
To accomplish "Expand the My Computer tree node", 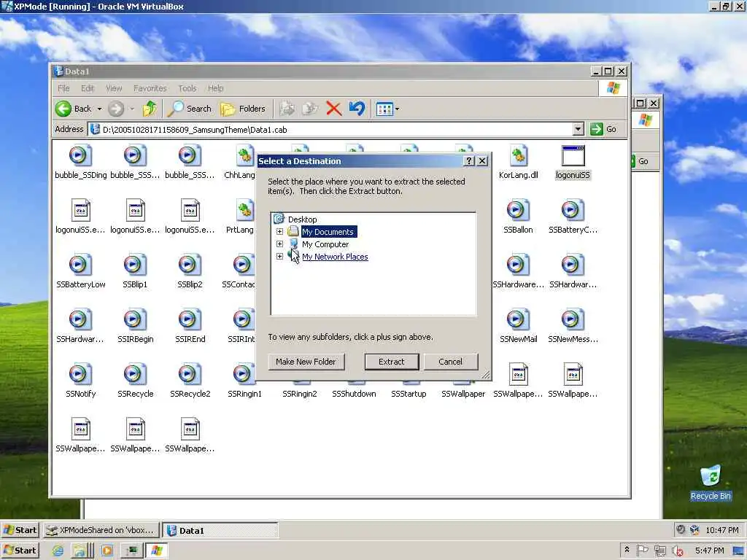I will coord(279,244).
